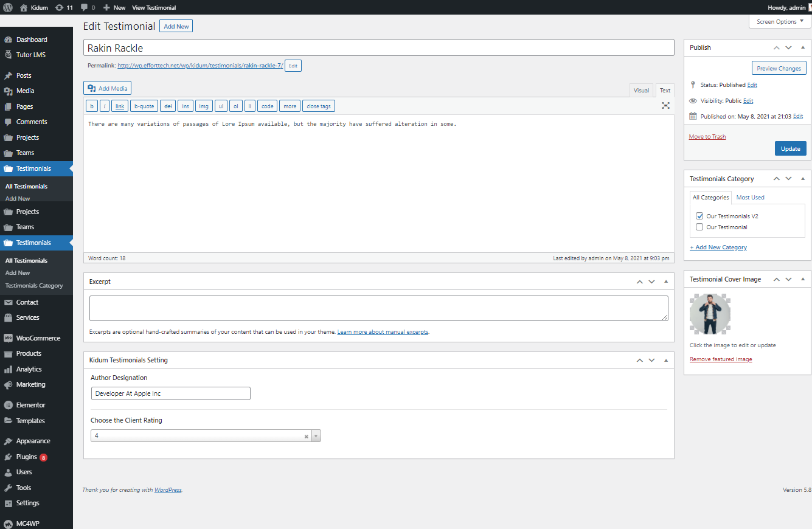This screenshot has height=529, width=812.
Task: Select the Most Used categories tab
Action: [750, 198]
